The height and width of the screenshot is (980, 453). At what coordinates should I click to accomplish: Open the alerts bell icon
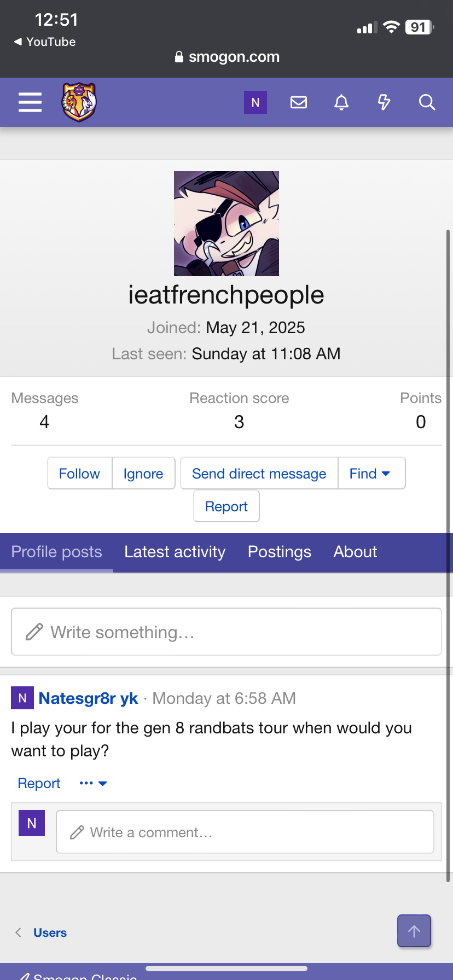[x=341, y=102]
